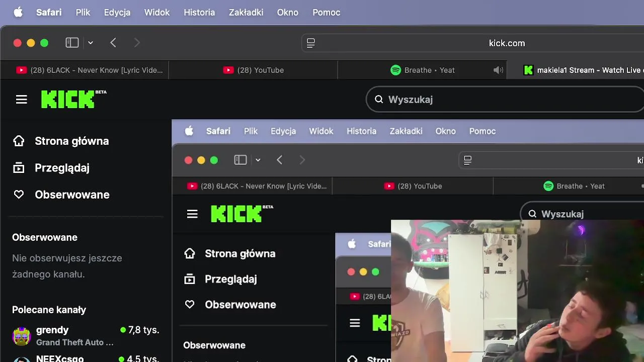
Task: Click webcam overlay video thumbnail
Action: pyautogui.click(x=517, y=291)
